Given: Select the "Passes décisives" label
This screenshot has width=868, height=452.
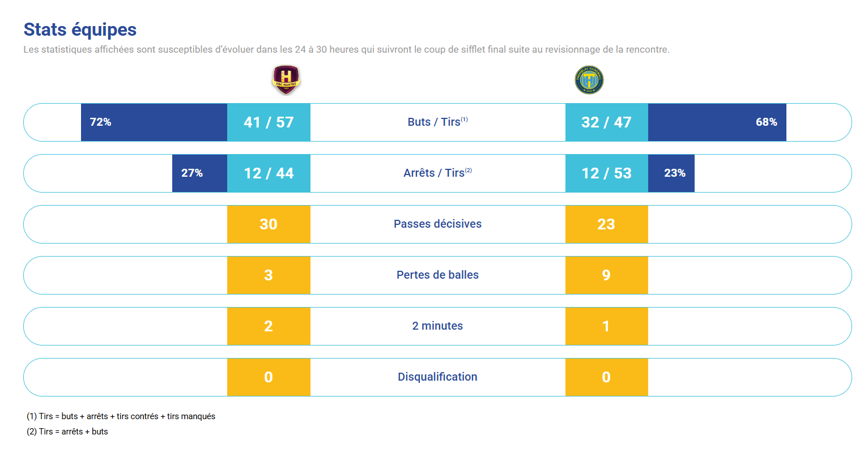Looking at the screenshot, I should tap(437, 224).
